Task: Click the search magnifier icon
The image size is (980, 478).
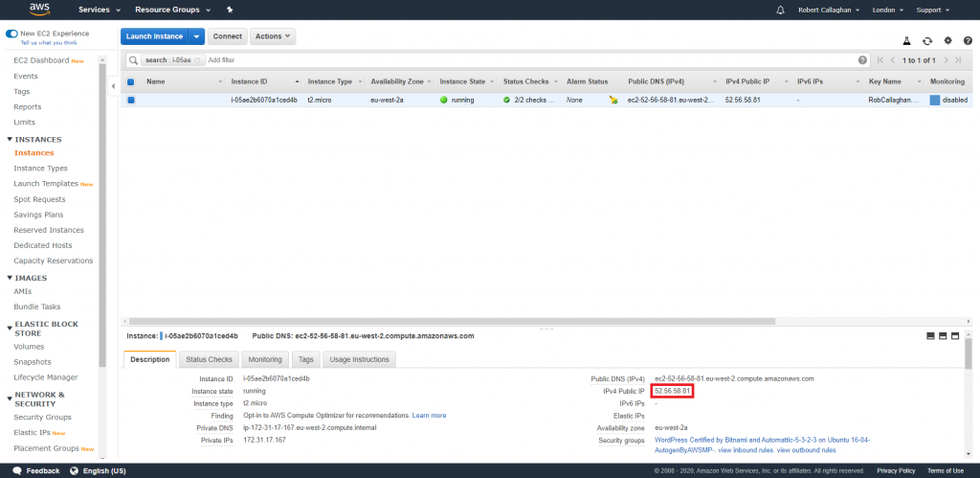Action: click(x=133, y=60)
